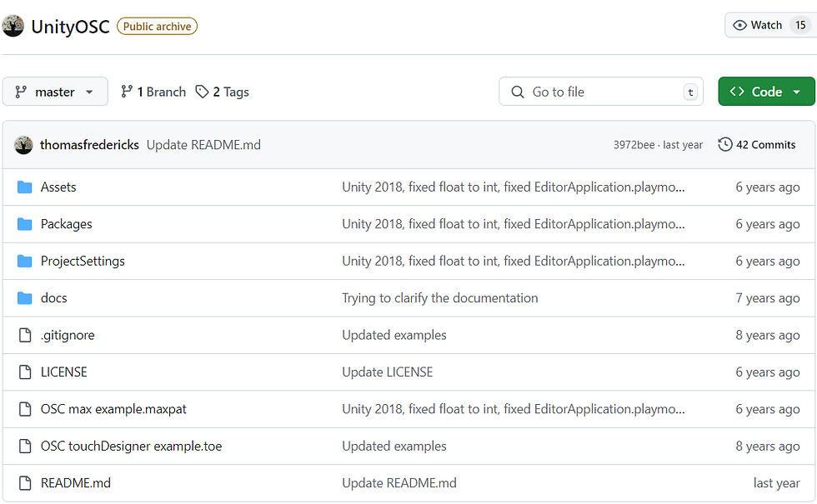The image size is (817, 504).
Task: Click 8 years ago timestamp in .gitignore row
Action: (768, 335)
